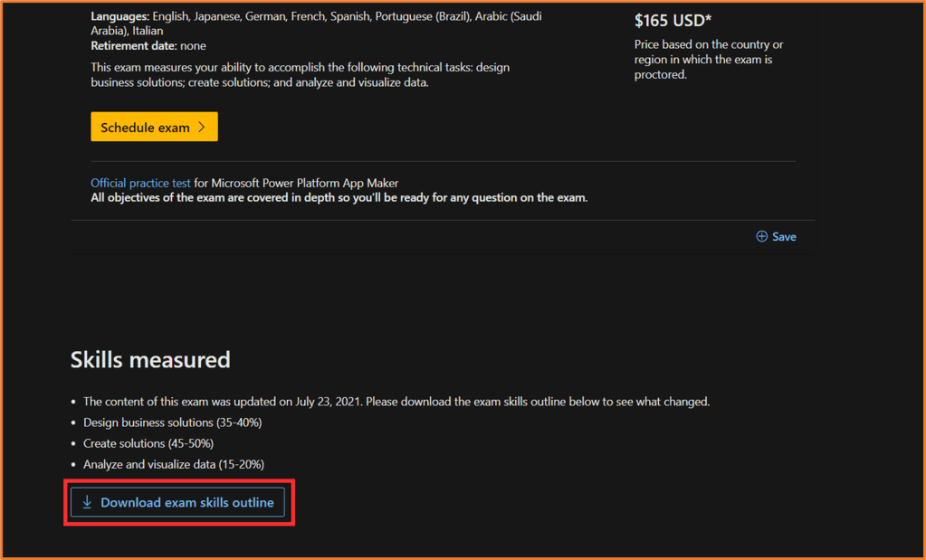
Task: Click the circled plus Save icon
Action: click(x=762, y=236)
